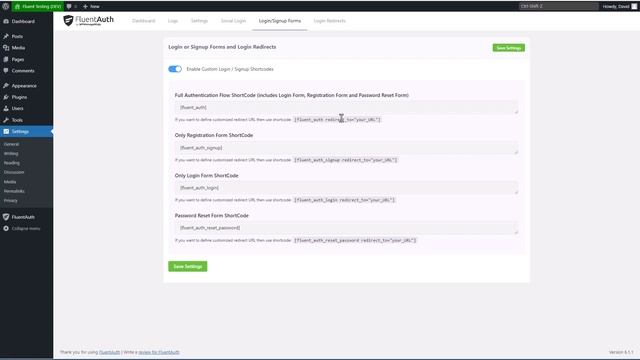Open Privacy settings submenu item
The width and height of the screenshot is (640, 360).
11,200
